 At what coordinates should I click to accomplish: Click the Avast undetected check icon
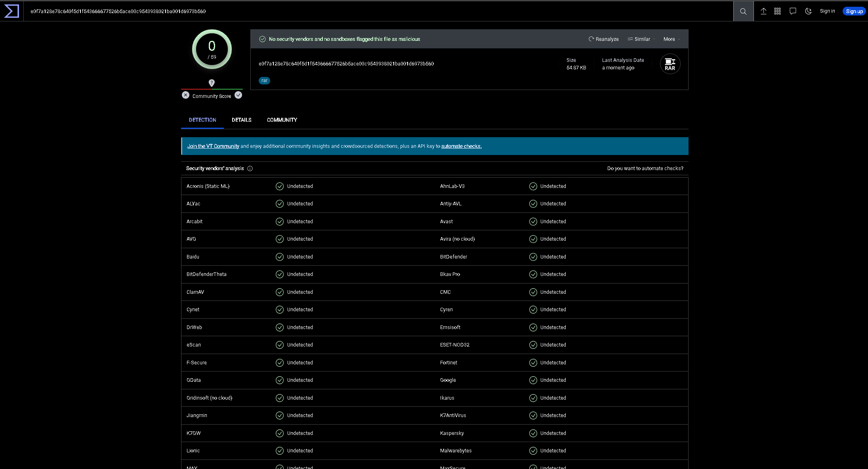(533, 222)
